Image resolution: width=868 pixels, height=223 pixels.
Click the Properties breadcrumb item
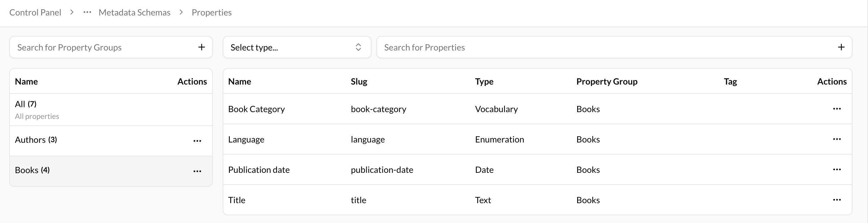coord(212,12)
